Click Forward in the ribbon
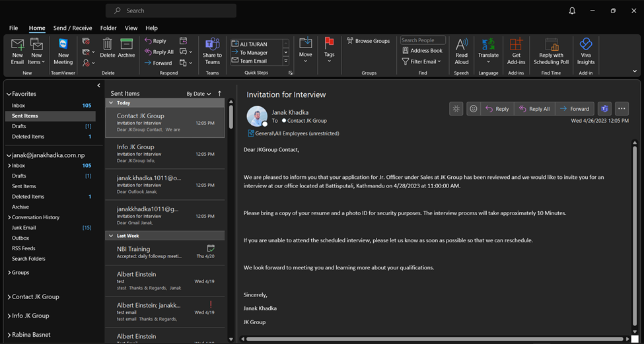Viewport: 644px width, 344px height. 158,63
